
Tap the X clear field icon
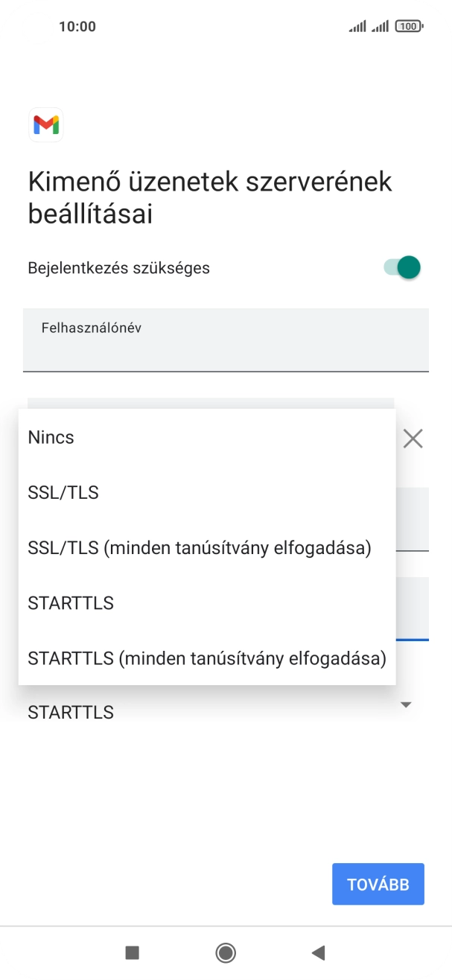coord(413,439)
